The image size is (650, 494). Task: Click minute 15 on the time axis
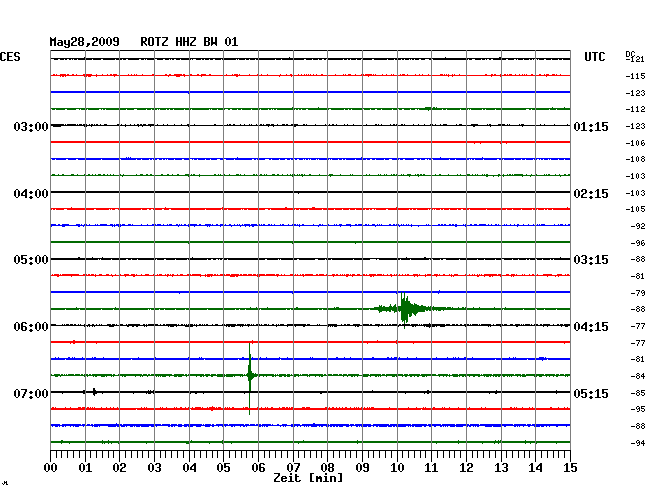click(570, 467)
